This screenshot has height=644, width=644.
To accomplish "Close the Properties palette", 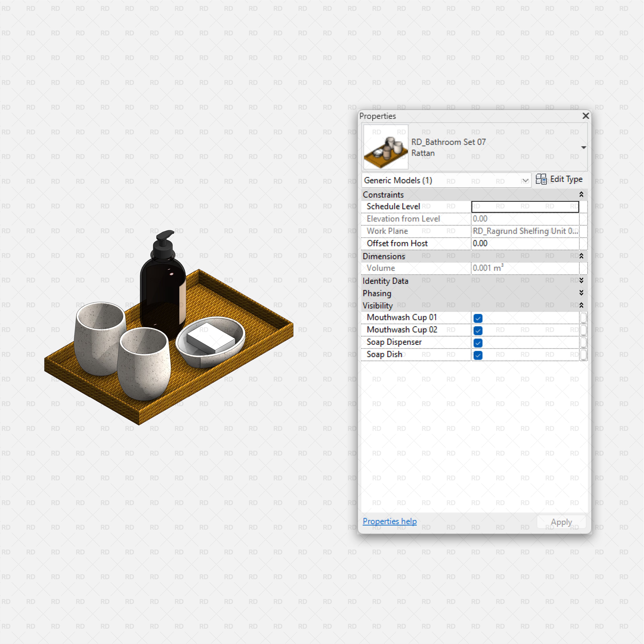I will pyautogui.click(x=586, y=116).
